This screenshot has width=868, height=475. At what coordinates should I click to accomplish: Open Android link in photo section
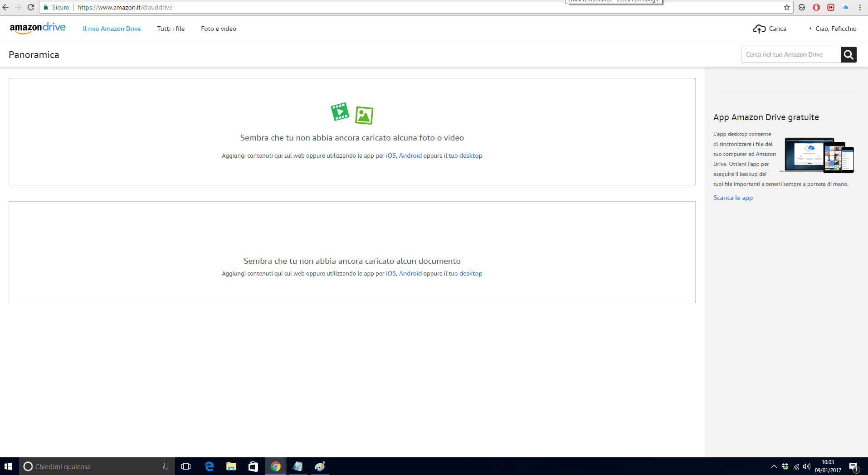[410, 155]
